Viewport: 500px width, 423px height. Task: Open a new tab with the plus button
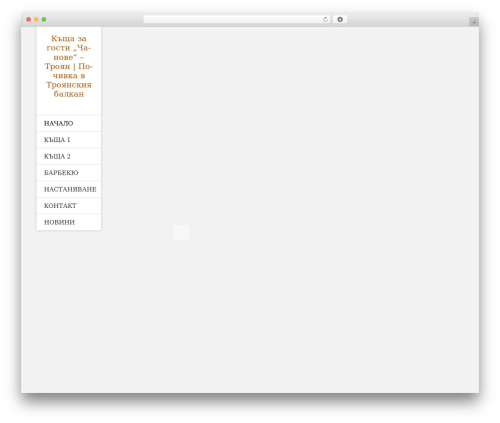(x=474, y=22)
